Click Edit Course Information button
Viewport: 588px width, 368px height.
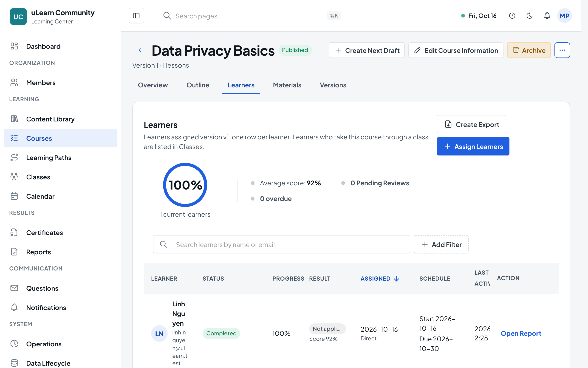coord(456,50)
